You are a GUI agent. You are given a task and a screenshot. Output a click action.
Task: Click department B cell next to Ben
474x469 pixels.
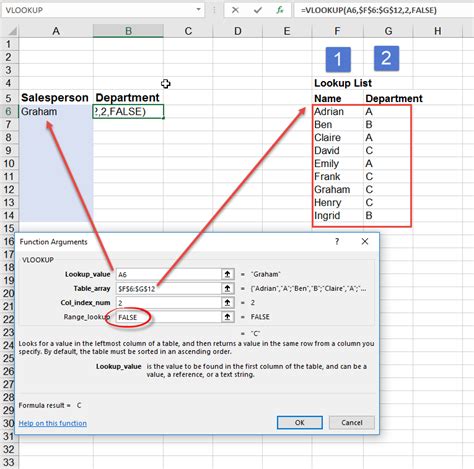coord(388,124)
